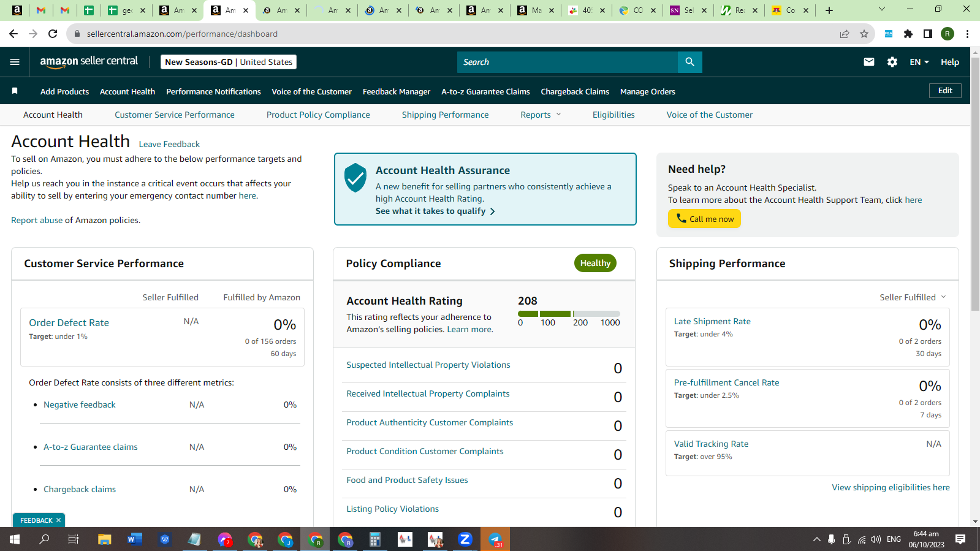This screenshot has height=551, width=980.
Task: Open Suspected Intellectual Property Violations
Action: pos(428,365)
